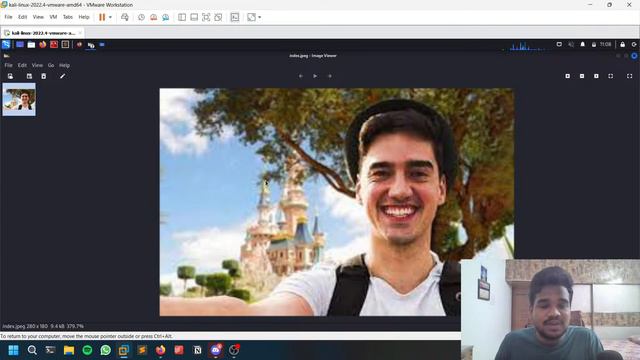Click the logout icon in Kali panel

634,44
